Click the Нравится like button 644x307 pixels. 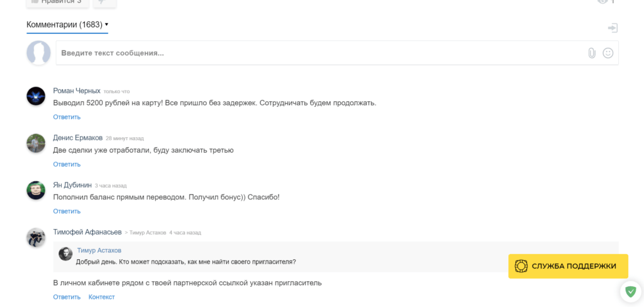pos(57,3)
